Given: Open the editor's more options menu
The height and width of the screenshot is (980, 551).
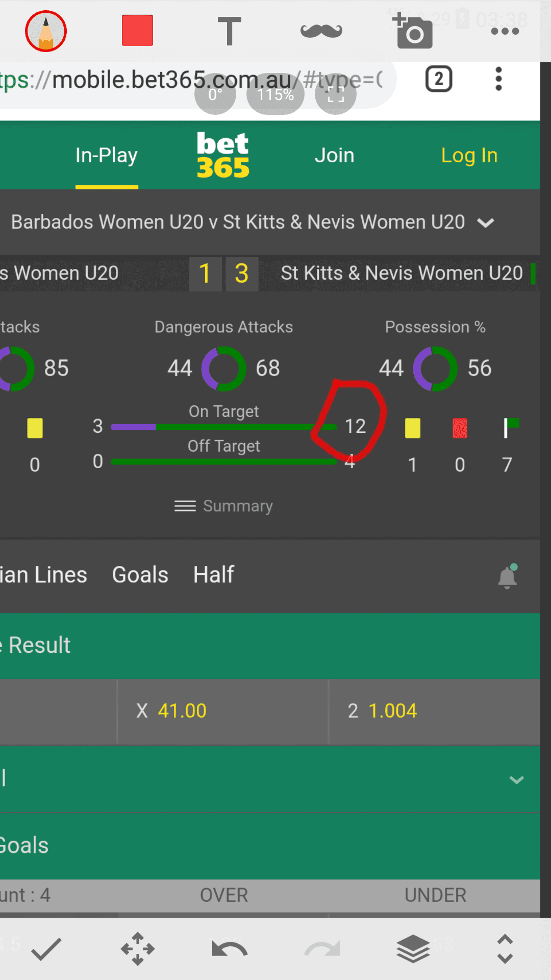Looking at the screenshot, I should (x=505, y=31).
